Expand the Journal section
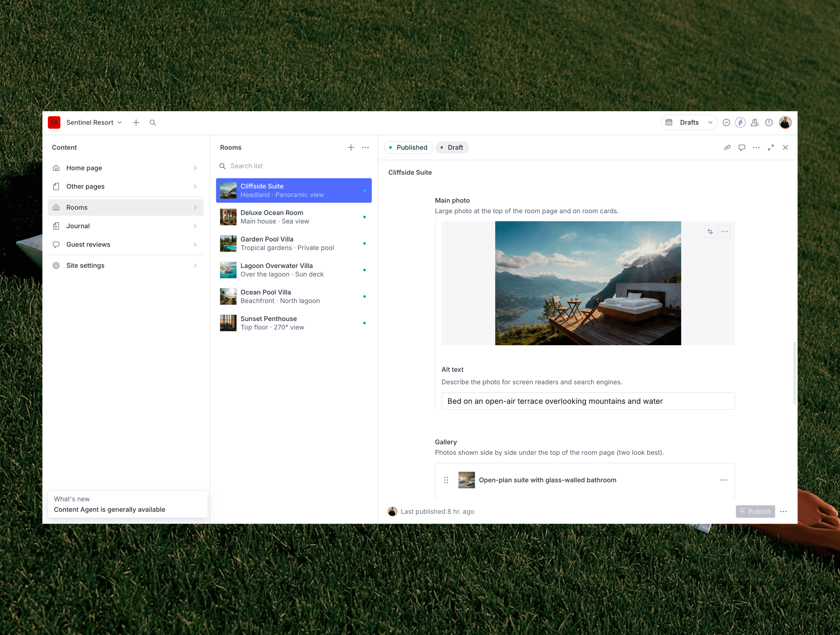This screenshot has height=635, width=840. click(x=125, y=226)
